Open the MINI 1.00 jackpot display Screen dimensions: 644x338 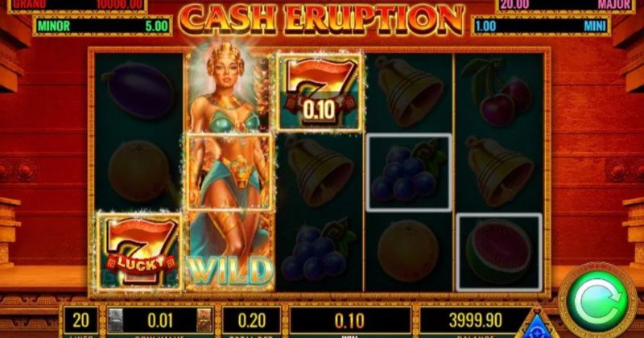pyautogui.click(x=540, y=27)
